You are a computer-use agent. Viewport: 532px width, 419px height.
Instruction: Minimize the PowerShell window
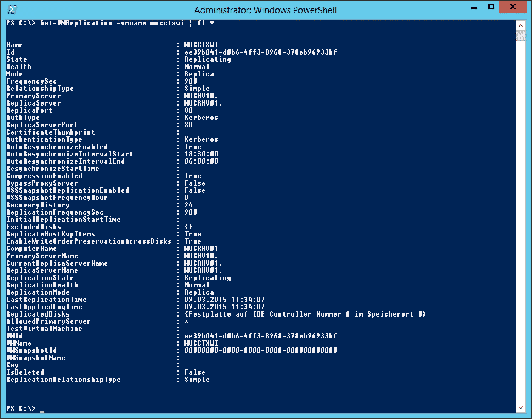pyautogui.click(x=474, y=7)
